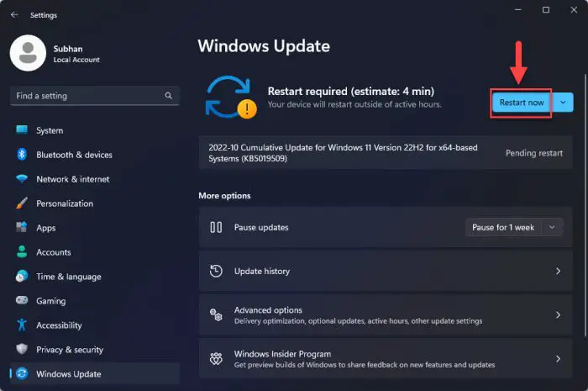Go to Bluetooth & devices
This screenshot has height=391, width=588.
[x=95, y=155]
